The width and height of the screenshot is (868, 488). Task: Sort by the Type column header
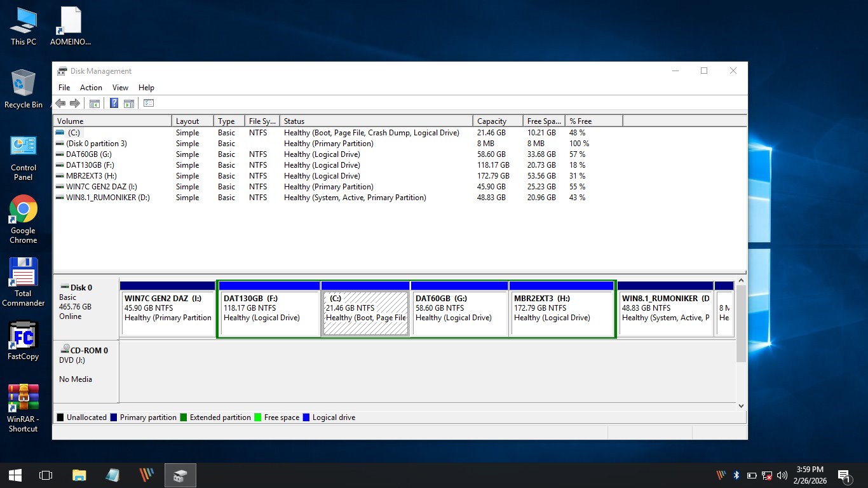[x=230, y=121]
